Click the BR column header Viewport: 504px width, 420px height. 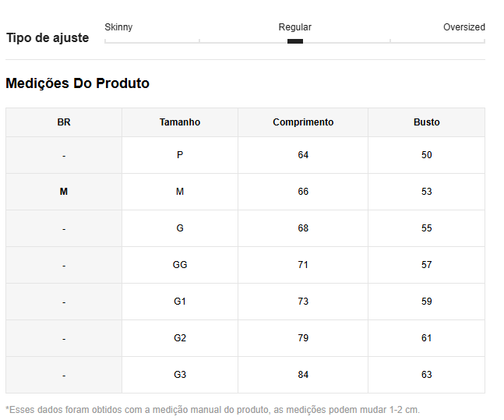click(x=64, y=122)
